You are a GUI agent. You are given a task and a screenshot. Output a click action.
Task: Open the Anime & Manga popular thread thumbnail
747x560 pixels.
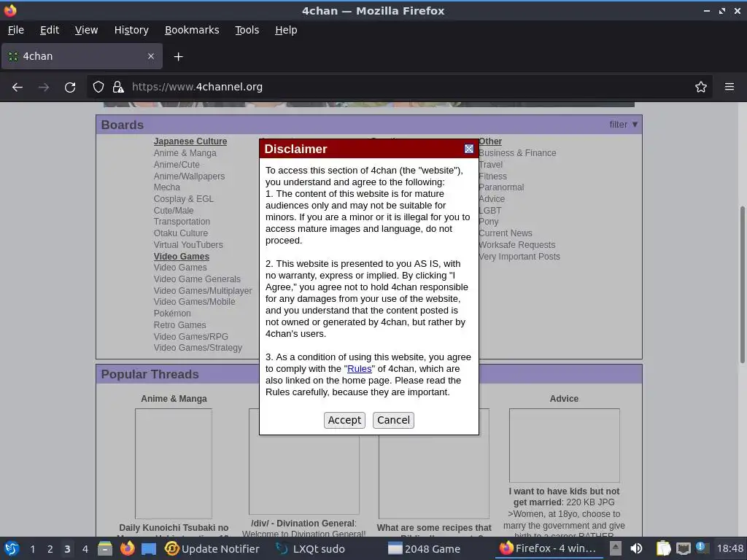pos(174,464)
